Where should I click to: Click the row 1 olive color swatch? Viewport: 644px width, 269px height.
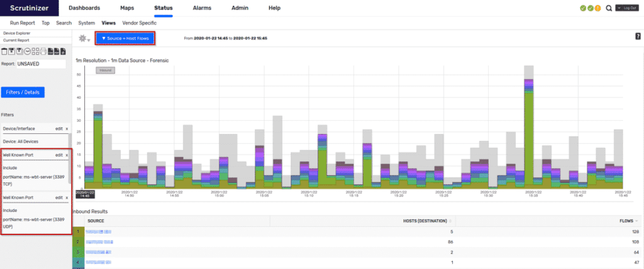coord(78,232)
